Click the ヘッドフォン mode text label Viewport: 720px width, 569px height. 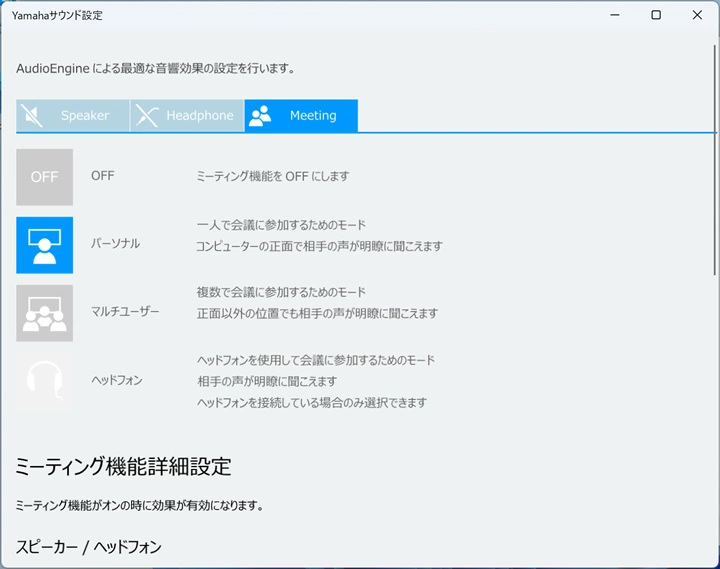(117, 380)
